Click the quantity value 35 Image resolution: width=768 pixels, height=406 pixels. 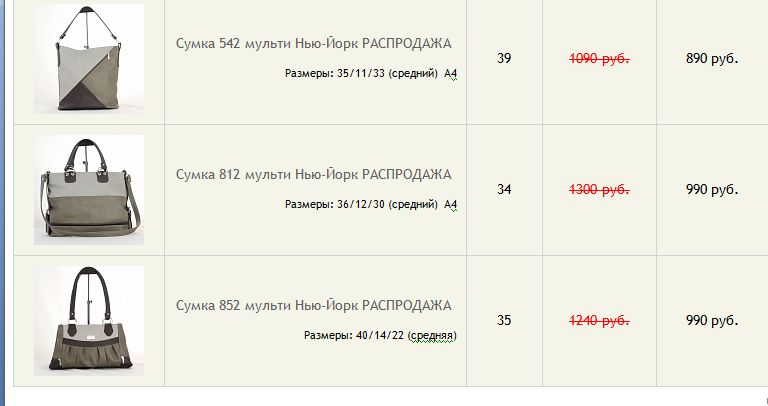click(x=504, y=320)
